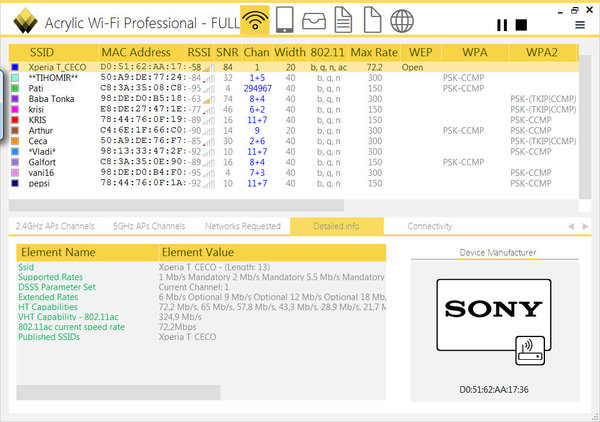
Task: Switch to 5GHz APs Channels tab
Action: click(149, 226)
